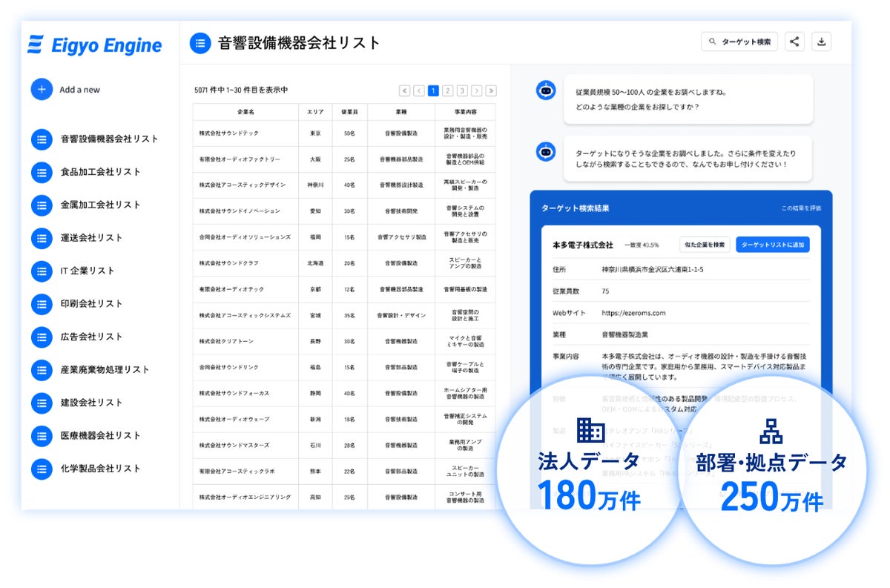The height and width of the screenshot is (588, 890).
Task: Click the 株式会社サウンドテック row
Action: click(344, 133)
